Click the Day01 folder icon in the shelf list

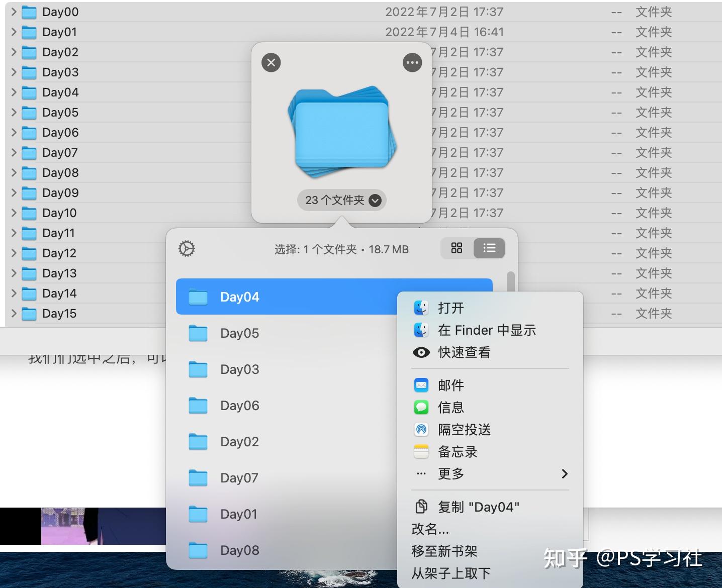click(198, 514)
